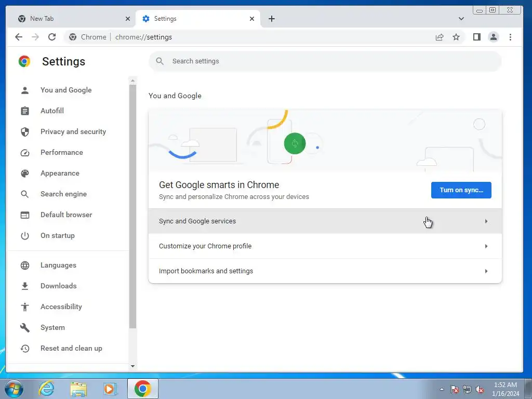The width and height of the screenshot is (532, 399).
Task: Close the Settings tab
Action: tap(252, 19)
